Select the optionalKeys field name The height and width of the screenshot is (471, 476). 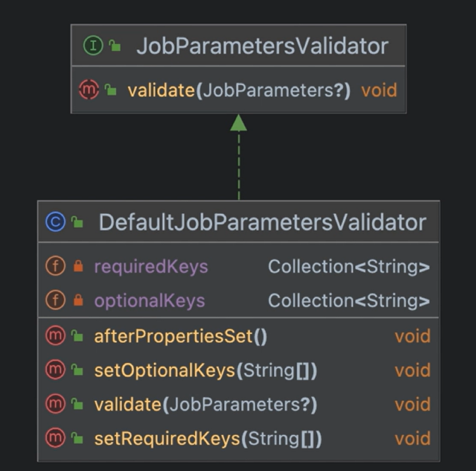[149, 301]
